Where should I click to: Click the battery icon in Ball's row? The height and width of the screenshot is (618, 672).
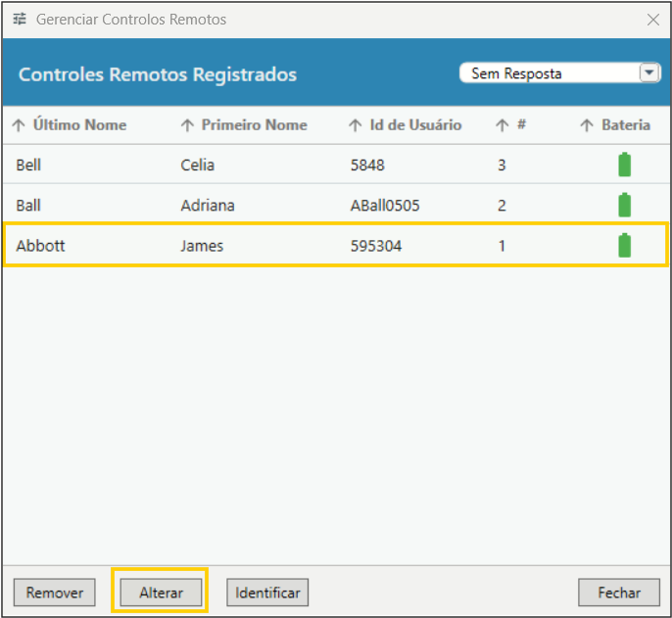click(624, 206)
